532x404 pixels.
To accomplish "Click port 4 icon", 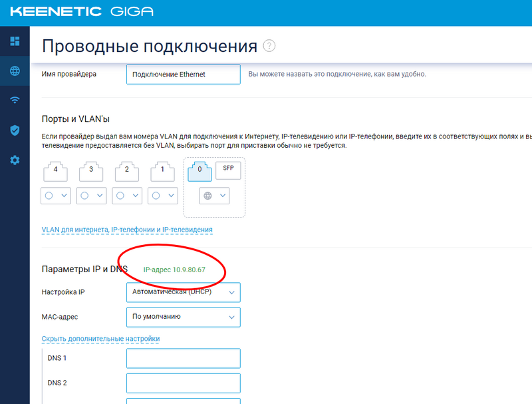I will (x=56, y=171).
